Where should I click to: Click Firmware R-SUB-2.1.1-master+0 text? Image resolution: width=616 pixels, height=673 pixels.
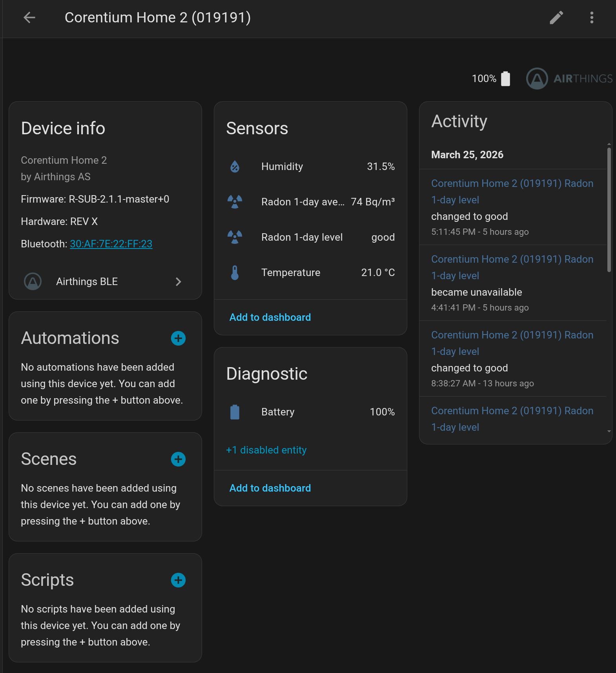click(95, 199)
